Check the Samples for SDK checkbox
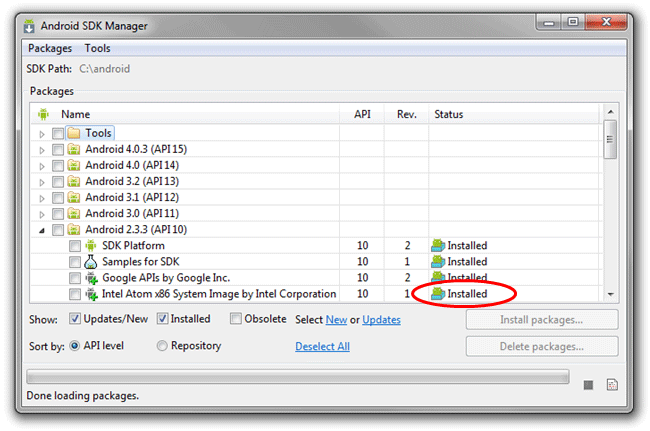 click(x=75, y=262)
